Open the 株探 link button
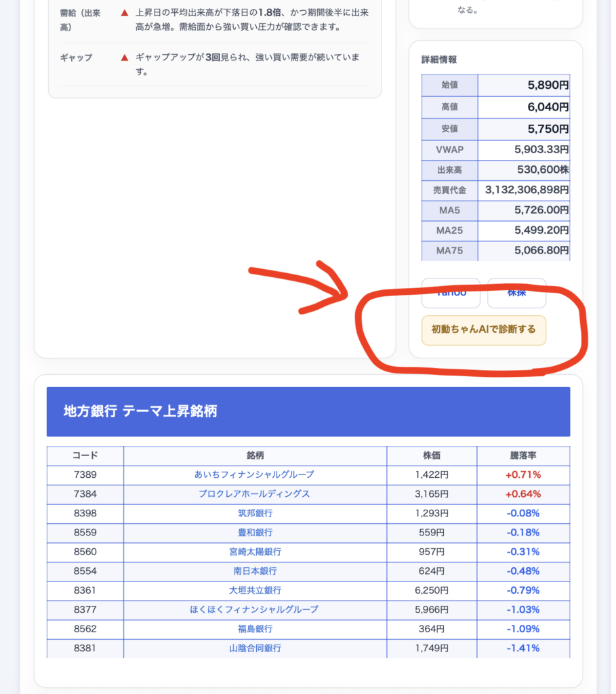 coord(516,293)
